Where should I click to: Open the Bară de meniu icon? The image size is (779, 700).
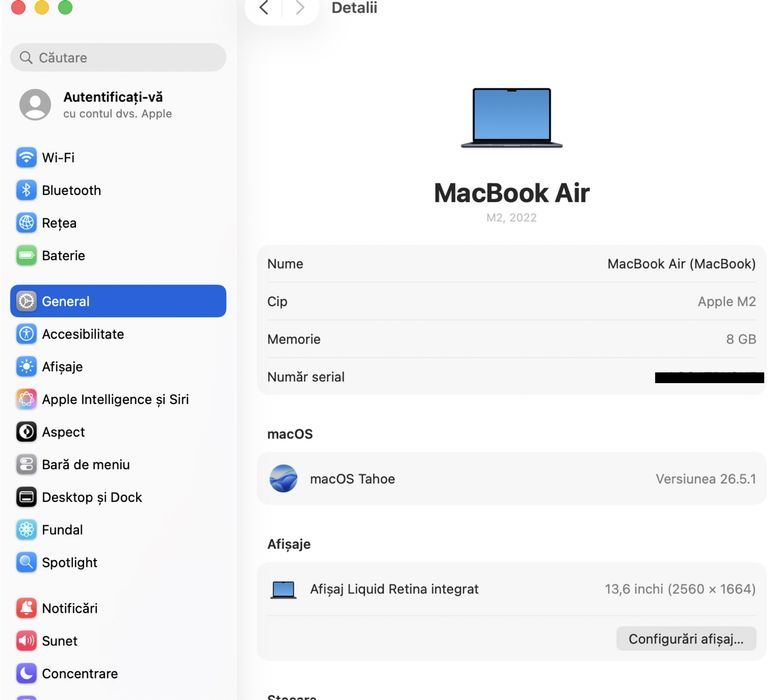coord(26,465)
